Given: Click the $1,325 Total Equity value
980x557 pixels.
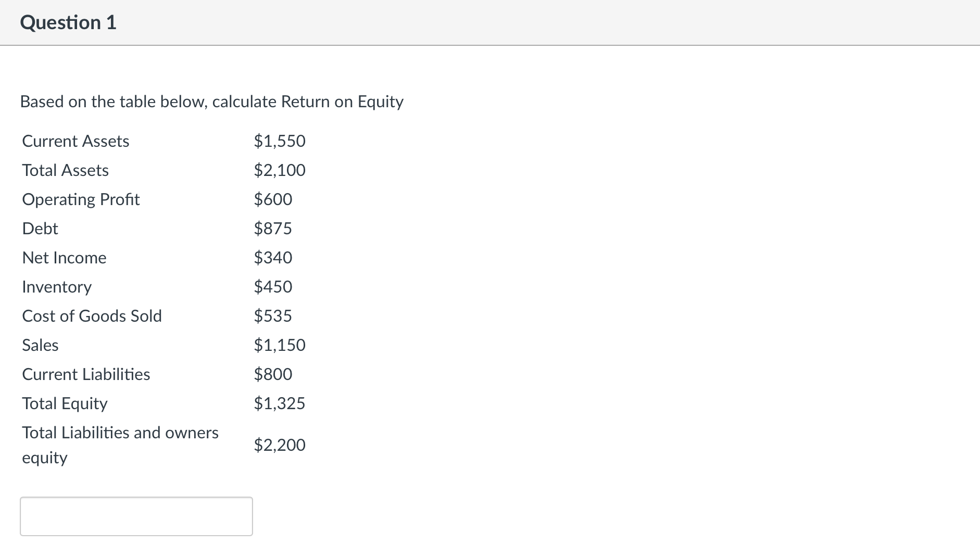Looking at the screenshot, I should [279, 403].
